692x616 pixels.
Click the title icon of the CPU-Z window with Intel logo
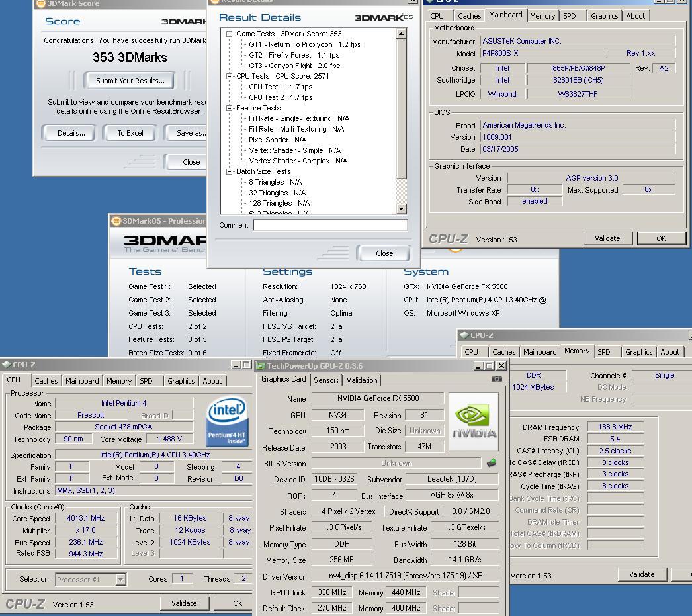(6, 365)
